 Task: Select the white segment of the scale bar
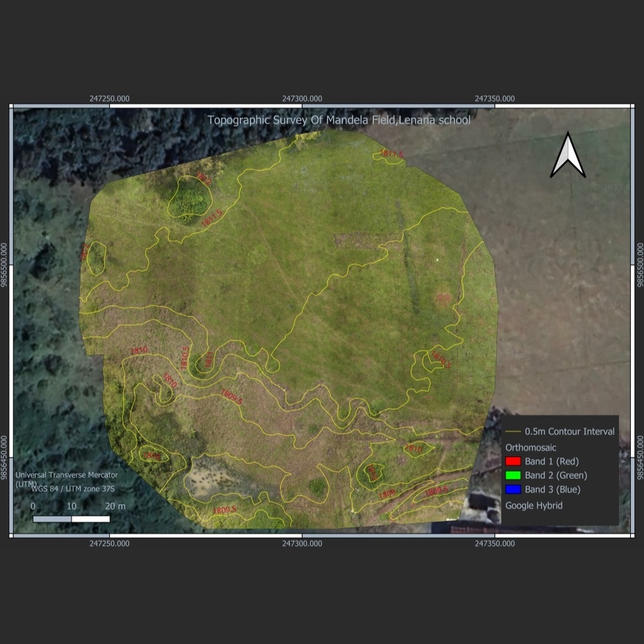click(91, 519)
